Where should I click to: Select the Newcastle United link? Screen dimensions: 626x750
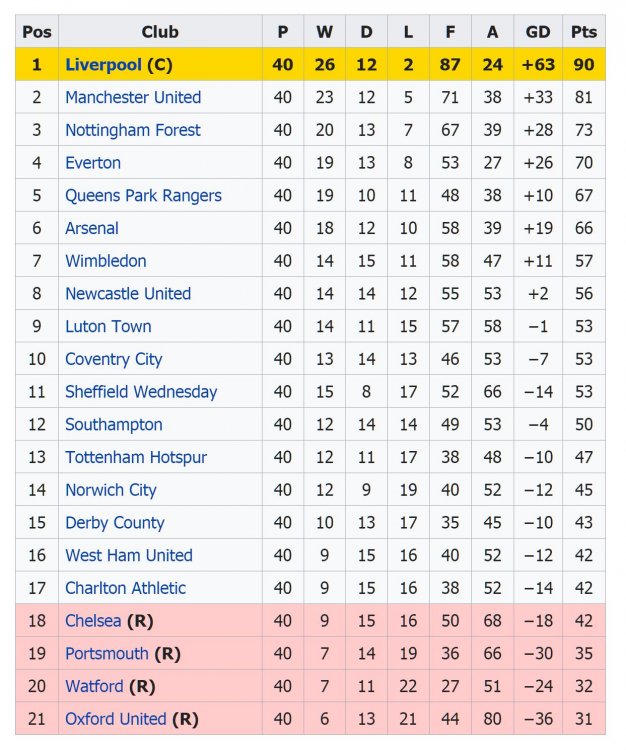(x=128, y=294)
